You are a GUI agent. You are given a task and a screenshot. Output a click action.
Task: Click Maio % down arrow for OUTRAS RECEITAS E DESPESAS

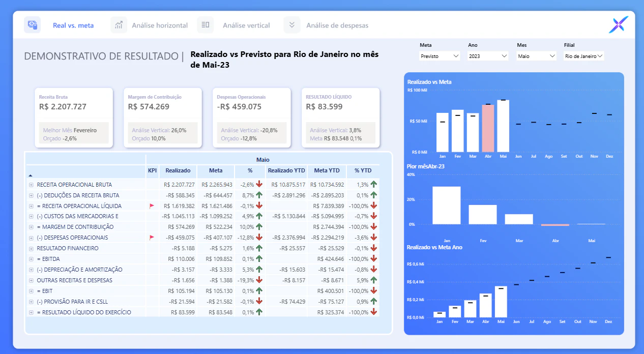pyautogui.click(x=259, y=280)
